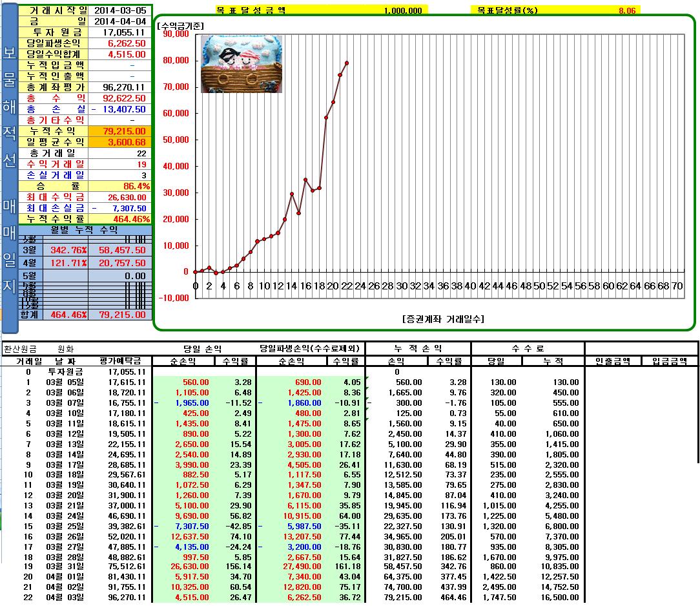Screen dimensions: 700x606
Task: Select the 총손실 value -13,407.50
Action: click(120, 109)
